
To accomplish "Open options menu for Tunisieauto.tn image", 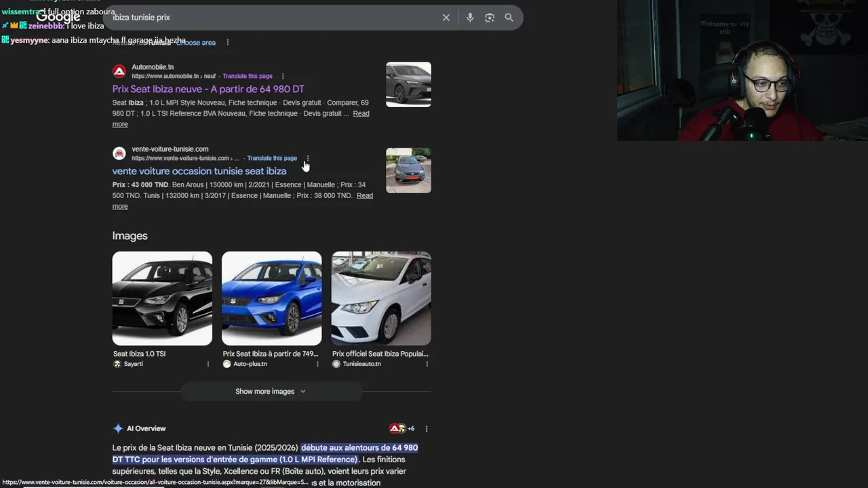I will coord(427,364).
